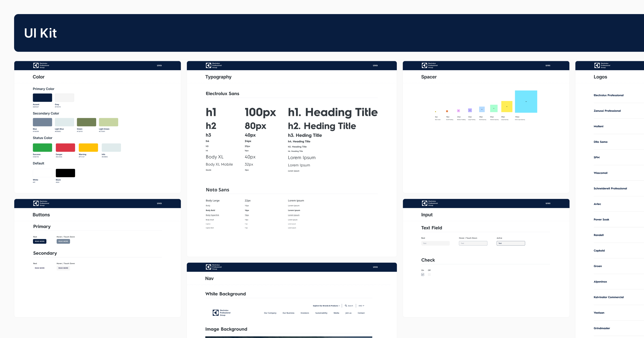Screen dimensions: 644x338
Task: Pick the Light Blue secondary swatch
Action: [64, 122]
